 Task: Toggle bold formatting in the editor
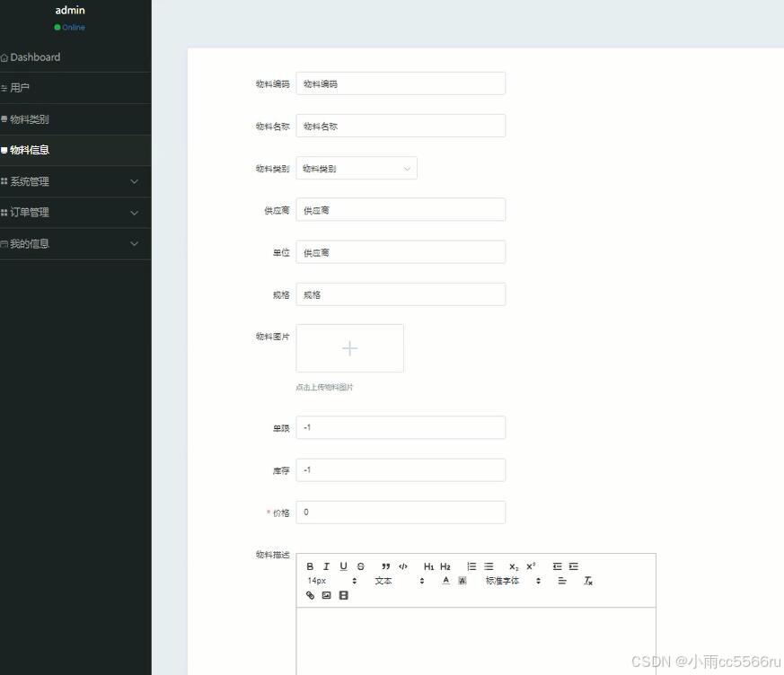pos(310,566)
